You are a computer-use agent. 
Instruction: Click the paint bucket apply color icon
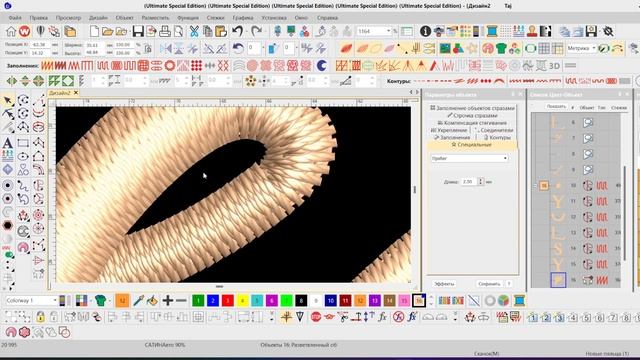pos(152,301)
